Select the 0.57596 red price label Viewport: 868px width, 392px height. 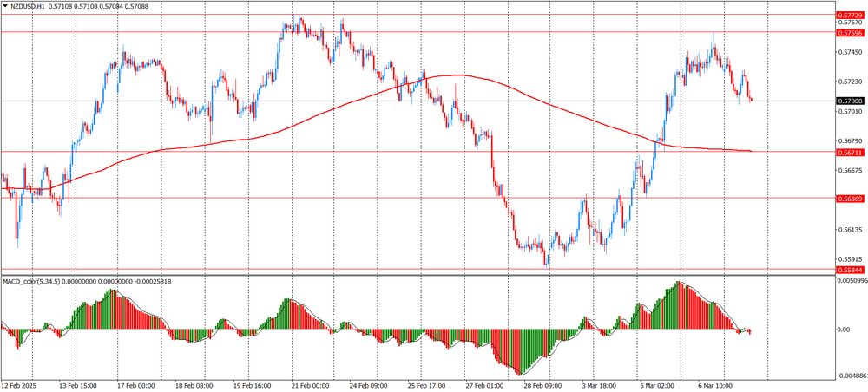tap(850, 33)
